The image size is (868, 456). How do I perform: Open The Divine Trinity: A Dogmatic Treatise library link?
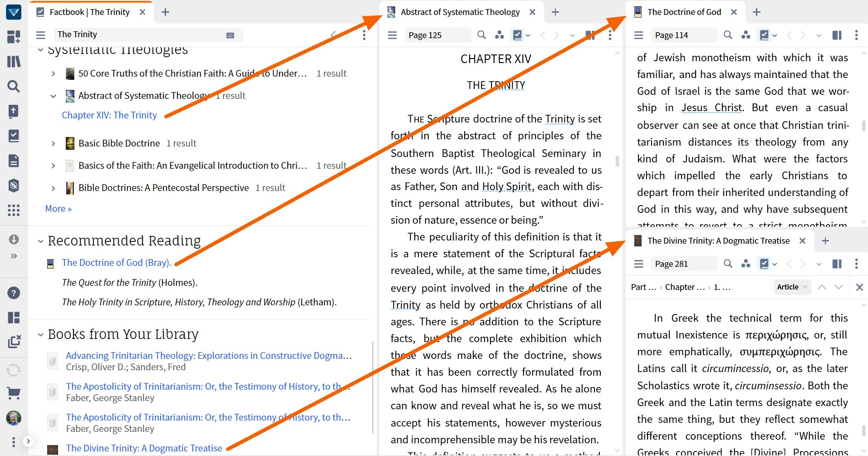point(144,448)
